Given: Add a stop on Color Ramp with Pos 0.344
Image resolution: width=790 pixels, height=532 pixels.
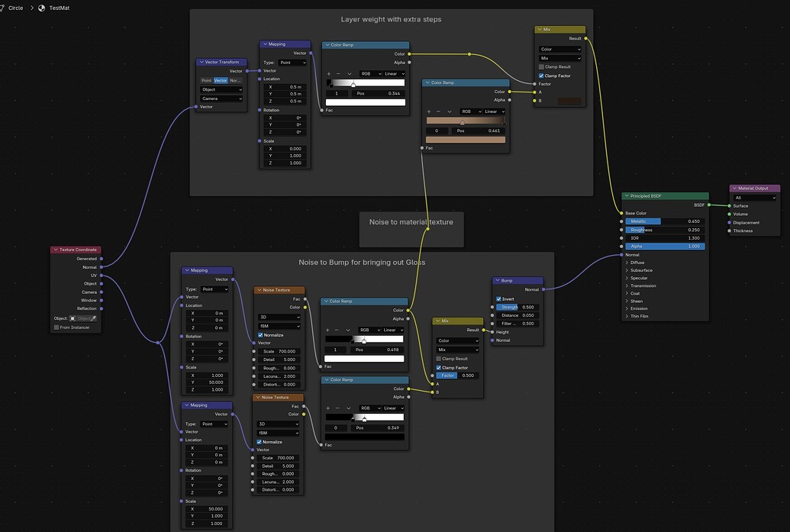Looking at the screenshot, I should (x=329, y=73).
